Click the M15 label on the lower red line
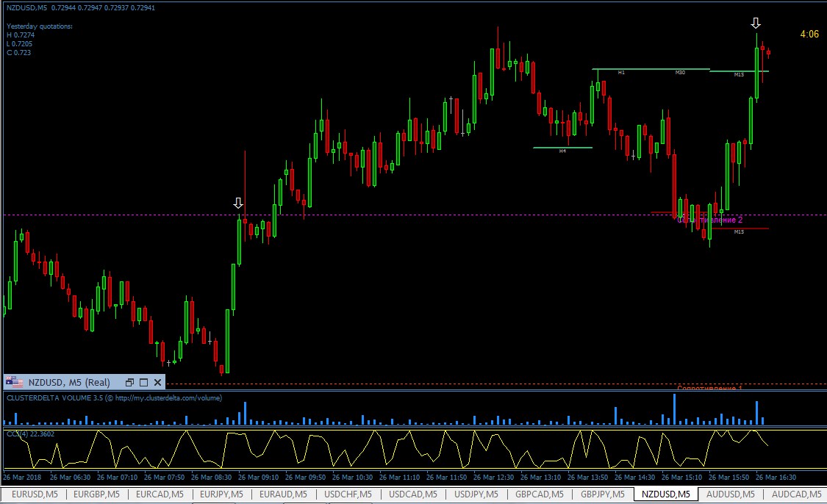The width and height of the screenshot is (827, 504). tap(739, 232)
